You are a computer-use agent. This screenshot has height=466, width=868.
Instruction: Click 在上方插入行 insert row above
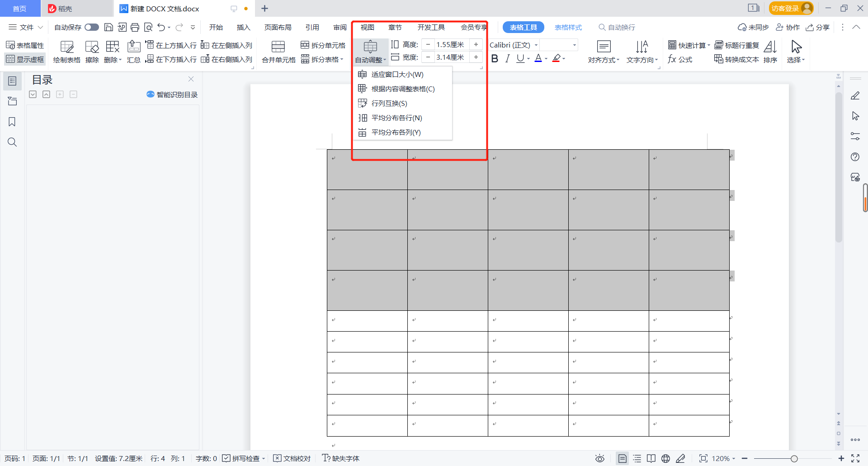pyautogui.click(x=171, y=45)
